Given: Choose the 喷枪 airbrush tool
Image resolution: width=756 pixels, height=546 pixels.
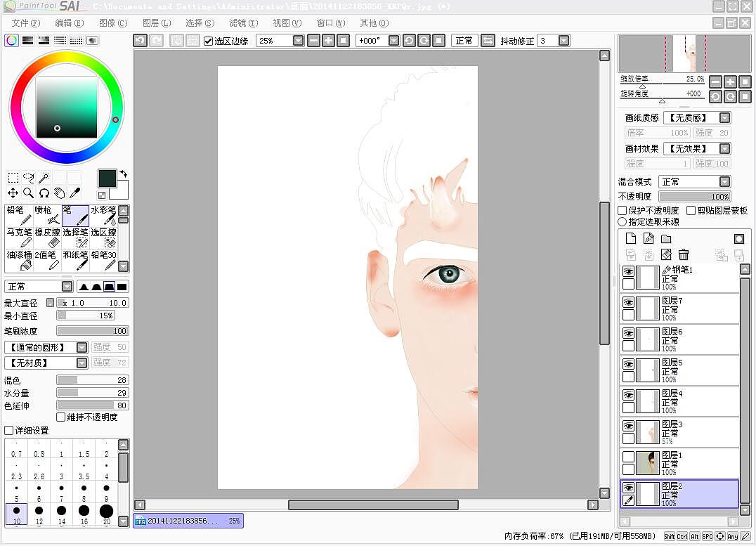Looking at the screenshot, I should [x=47, y=215].
